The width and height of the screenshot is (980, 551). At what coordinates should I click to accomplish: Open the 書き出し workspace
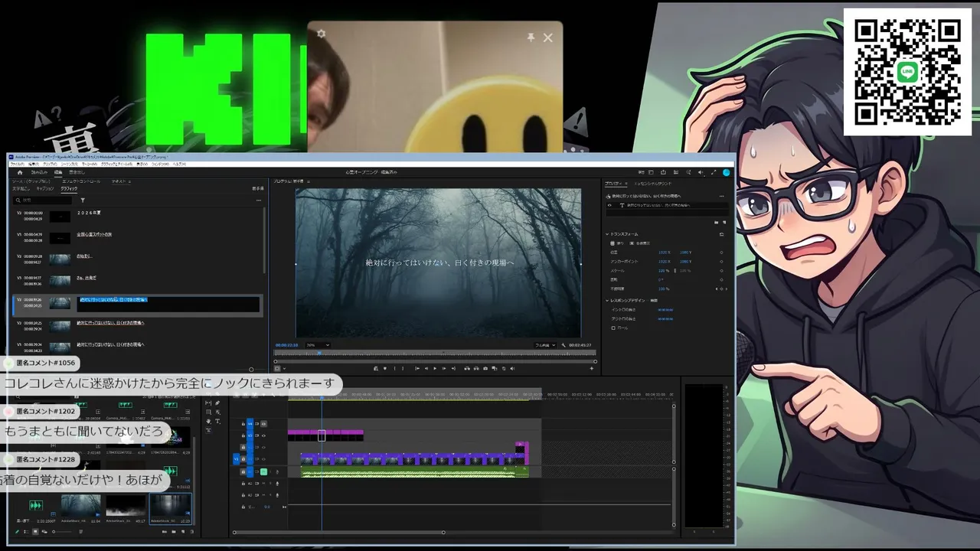pos(77,172)
